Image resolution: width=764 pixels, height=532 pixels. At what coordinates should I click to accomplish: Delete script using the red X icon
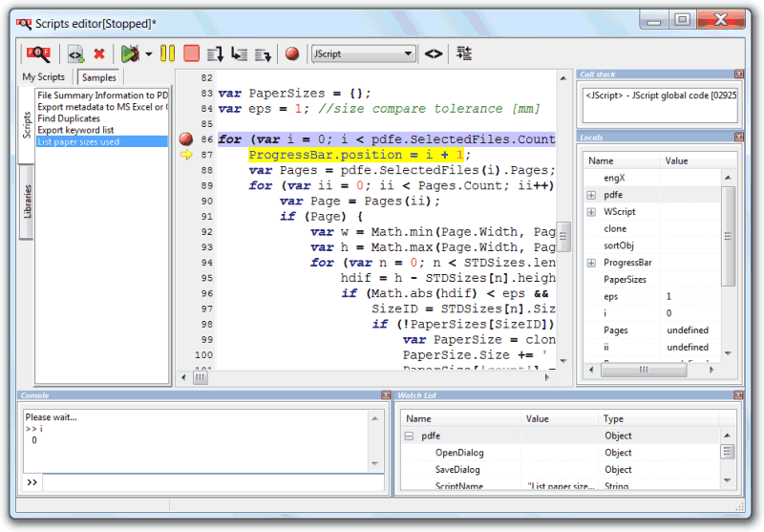(99, 53)
